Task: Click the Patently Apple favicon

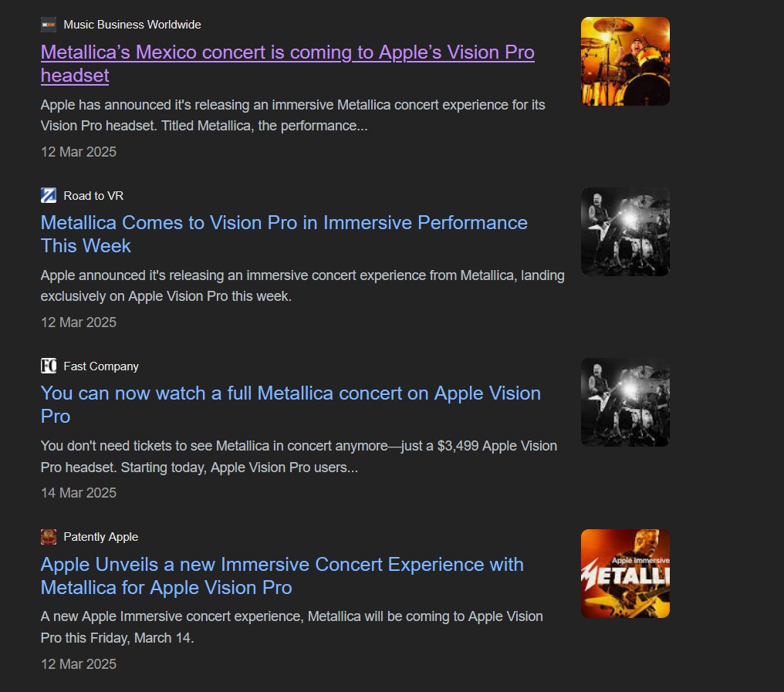Action: click(49, 536)
